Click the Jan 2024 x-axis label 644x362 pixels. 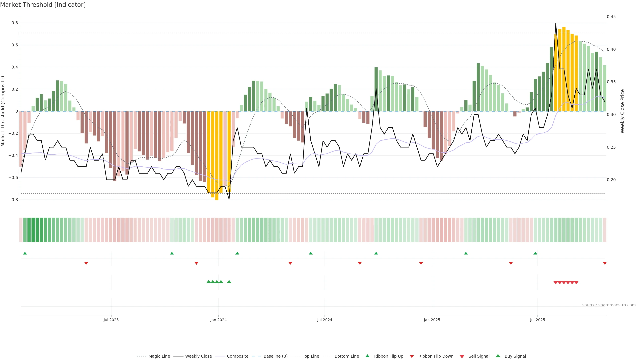(218, 320)
